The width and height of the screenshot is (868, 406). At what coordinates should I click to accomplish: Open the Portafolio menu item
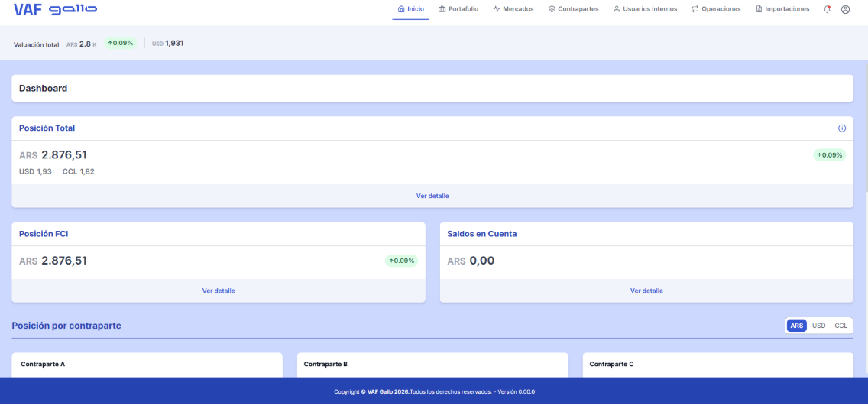tap(458, 9)
